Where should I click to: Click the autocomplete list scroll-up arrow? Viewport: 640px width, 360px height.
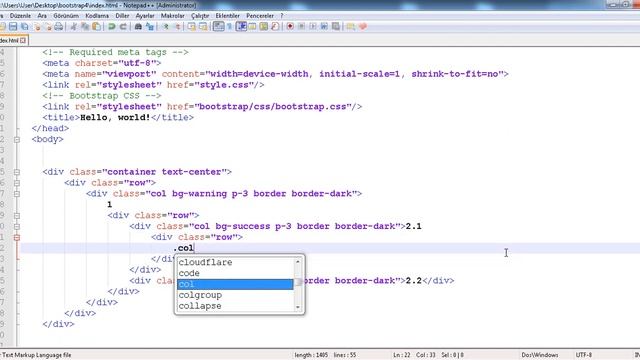coord(298,261)
